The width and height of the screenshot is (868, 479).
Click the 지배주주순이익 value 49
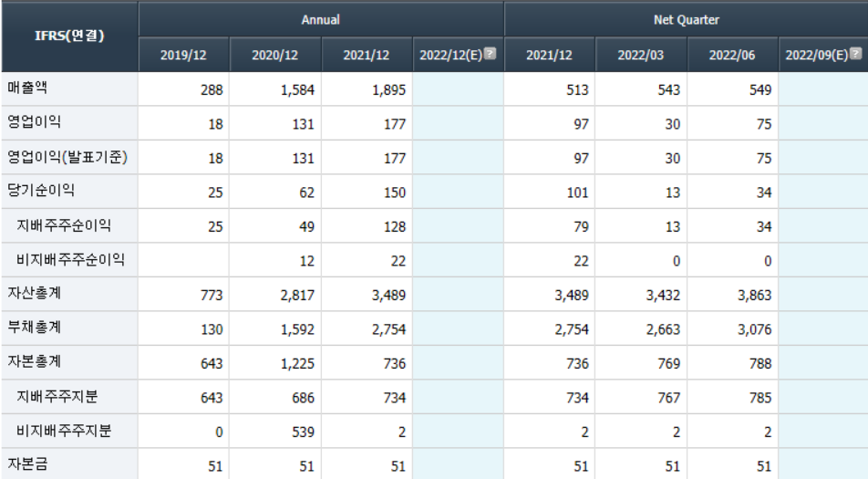pyautogui.click(x=306, y=227)
